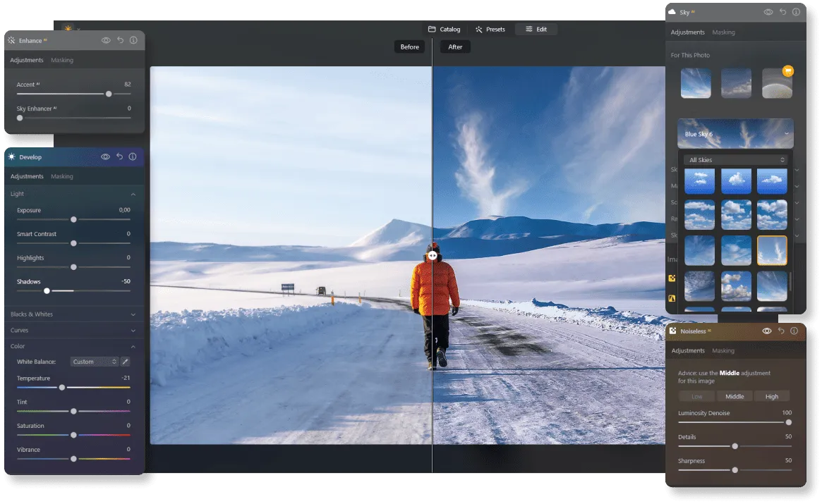Screen dimensions: 822x504
Task: Select the Sky AI cloud panel icon
Action: click(x=672, y=11)
